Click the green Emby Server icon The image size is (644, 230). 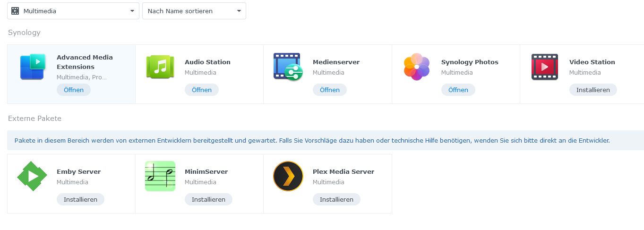coord(32,176)
